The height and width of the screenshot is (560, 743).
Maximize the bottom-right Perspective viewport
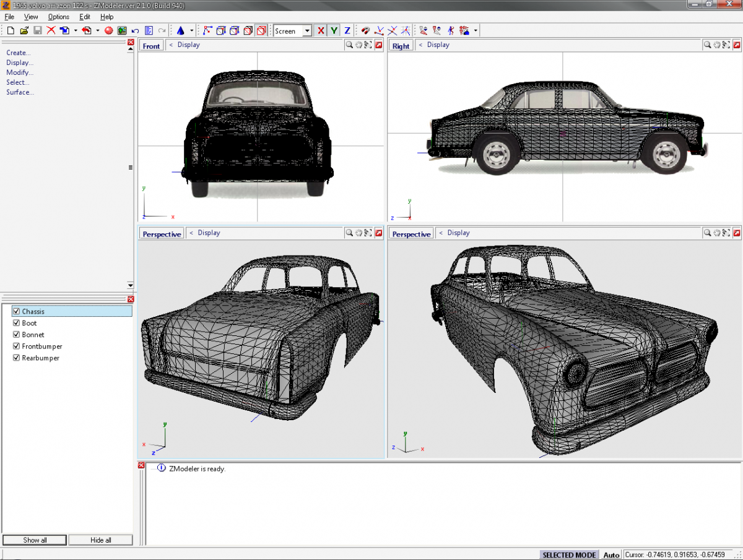coord(736,233)
